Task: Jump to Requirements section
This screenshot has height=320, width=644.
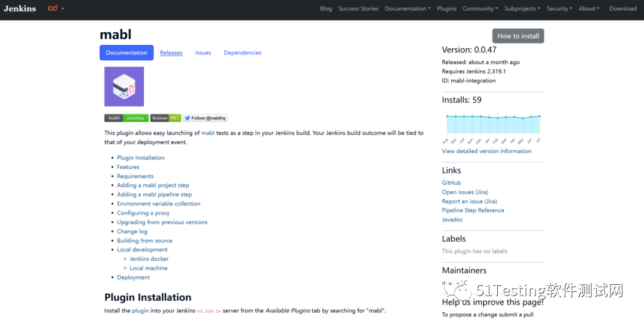Action: point(135,176)
